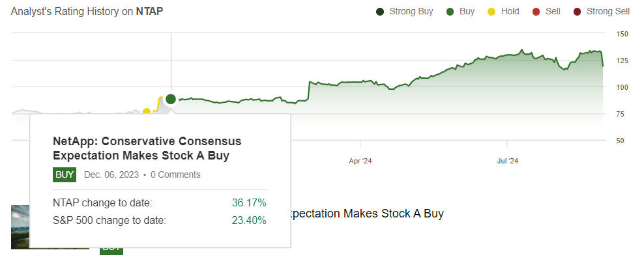Click the green Buy legend dot
Image resolution: width=644 pixels, height=263 pixels.
[x=449, y=11]
